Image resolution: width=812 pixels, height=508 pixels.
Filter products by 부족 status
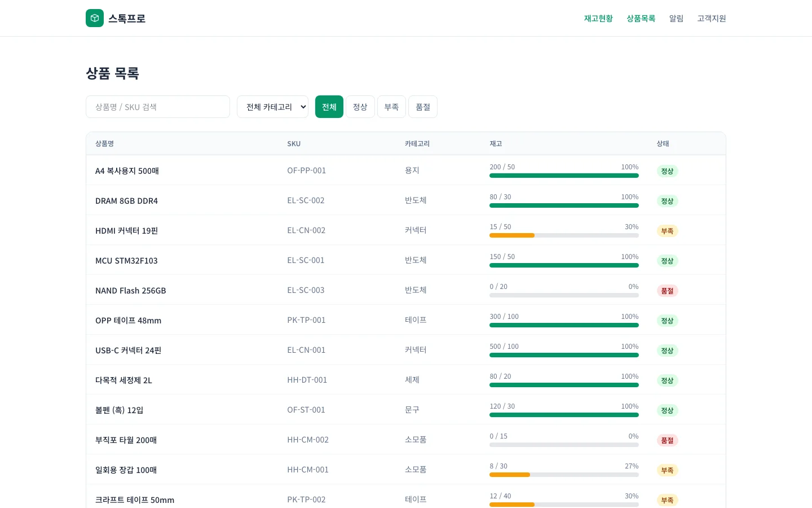coord(391,107)
